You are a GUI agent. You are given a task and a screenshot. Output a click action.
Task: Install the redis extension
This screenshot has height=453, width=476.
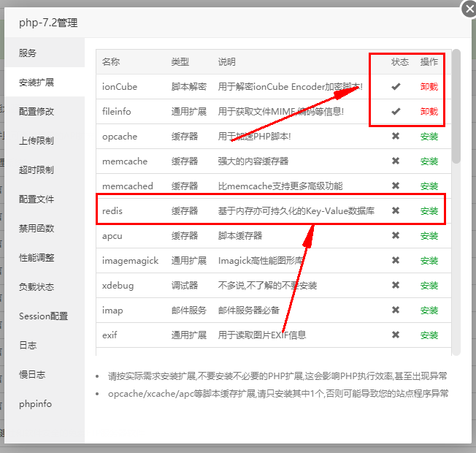[429, 211]
